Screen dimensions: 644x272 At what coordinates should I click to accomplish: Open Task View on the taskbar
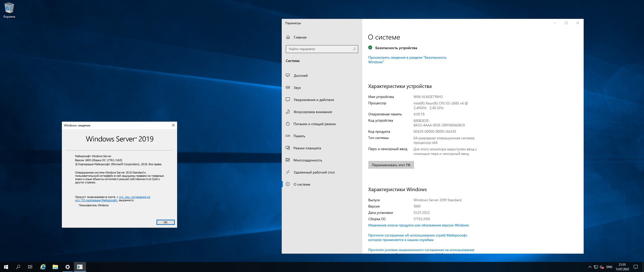click(x=30, y=267)
